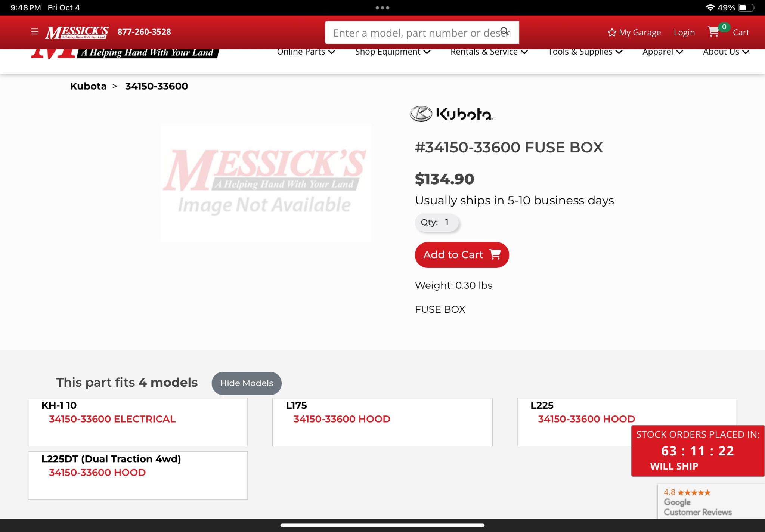Tap the 9:48 PM clock in status bar
The image size is (765, 532).
tap(26, 8)
